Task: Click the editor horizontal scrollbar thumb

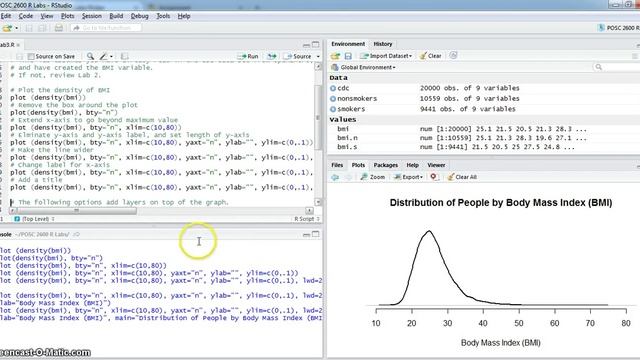Action: pos(76,211)
